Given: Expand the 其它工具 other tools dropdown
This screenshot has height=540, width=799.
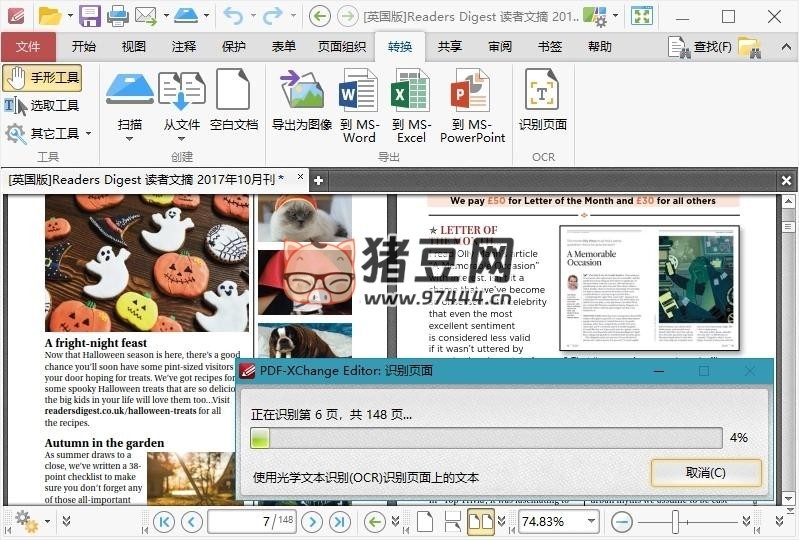Looking at the screenshot, I should tap(87, 133).
